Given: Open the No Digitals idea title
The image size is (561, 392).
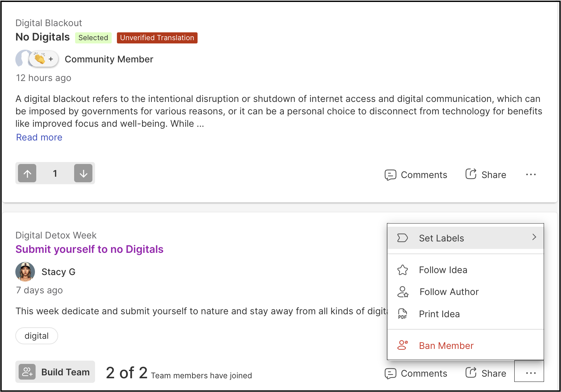Looking at the screenshot, I should [x=43, y=37].
